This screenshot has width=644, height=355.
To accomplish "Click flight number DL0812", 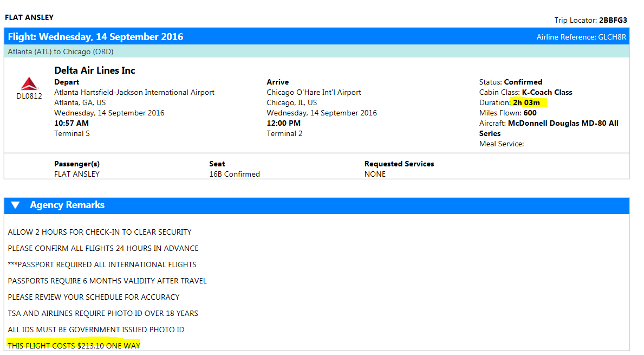I will [x=29, y=96].
